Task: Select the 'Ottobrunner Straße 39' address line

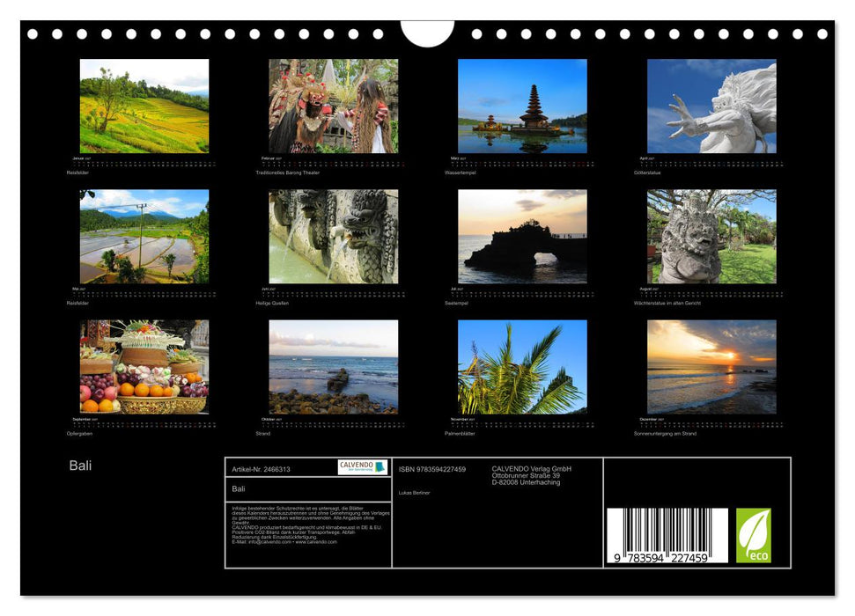Action: pyautogui.click(x=526, y=475)
